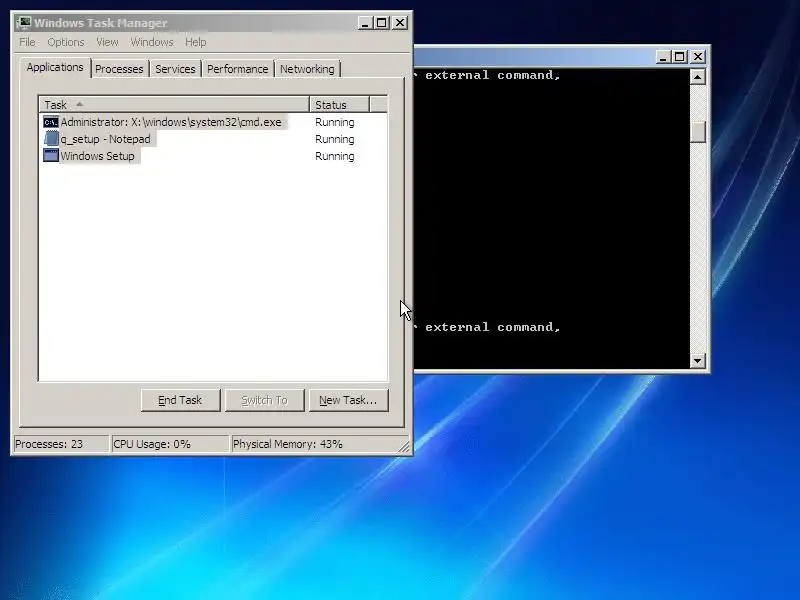Select the Windows Setup task row
This screenshot has width=800, height=600.
213,156
